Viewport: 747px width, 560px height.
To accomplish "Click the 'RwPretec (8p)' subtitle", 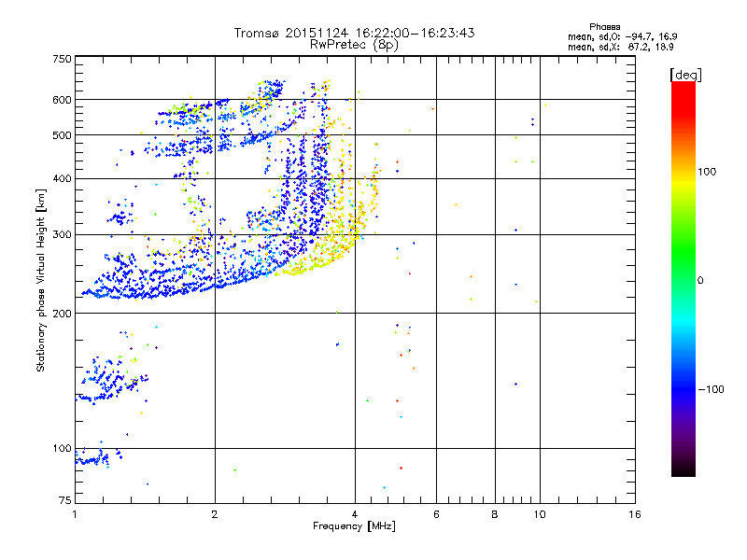I will [x=354, y=45].
